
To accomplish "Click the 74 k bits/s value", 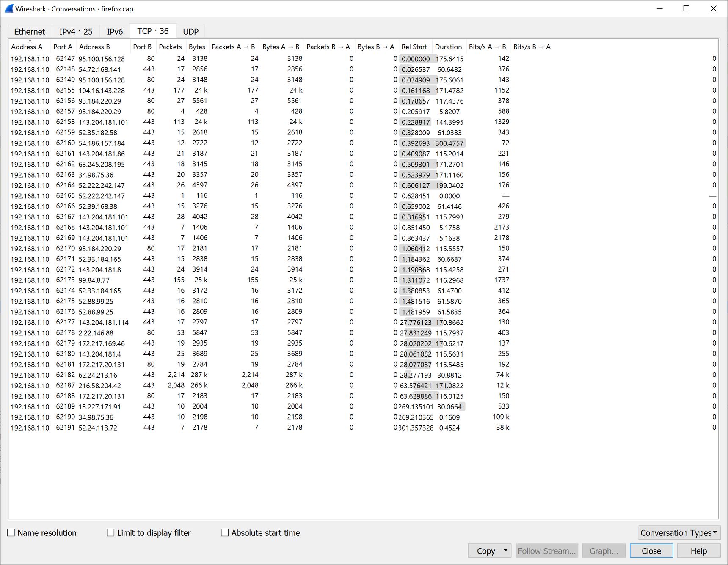I will (503, 375).
